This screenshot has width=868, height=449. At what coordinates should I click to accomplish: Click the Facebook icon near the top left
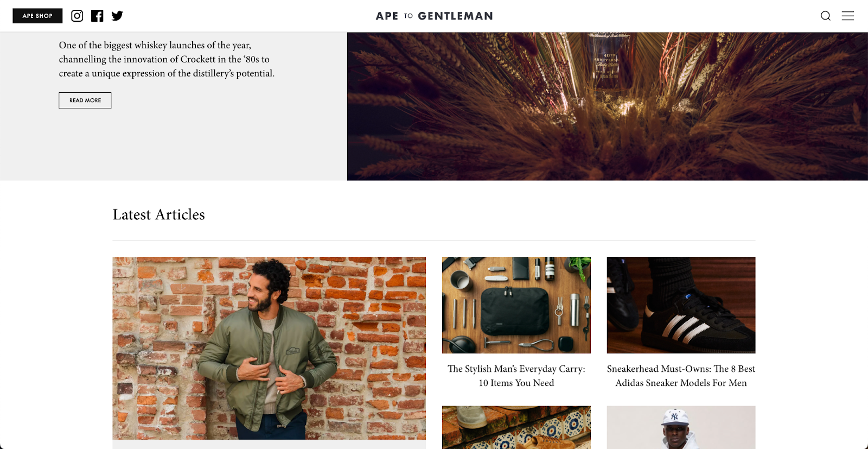coord(97,16)
